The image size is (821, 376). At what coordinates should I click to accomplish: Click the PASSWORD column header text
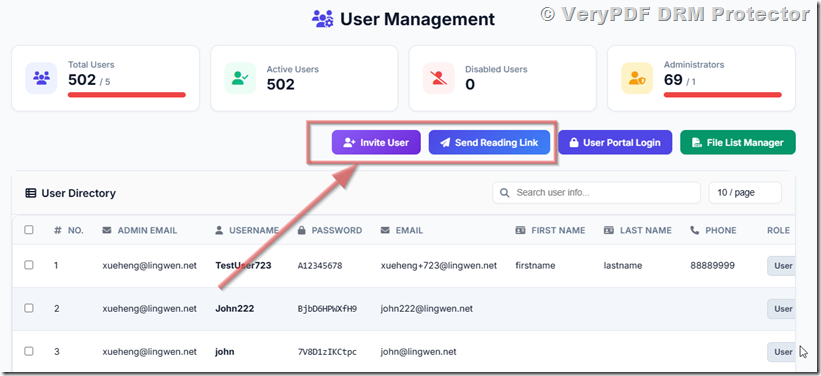click(x=337, y=230)
